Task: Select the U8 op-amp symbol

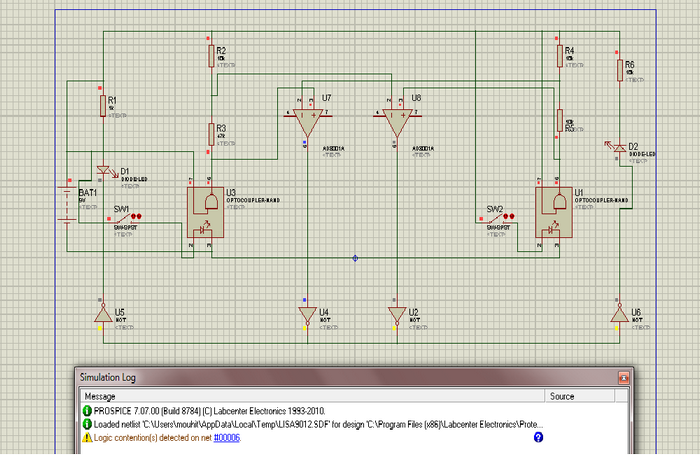Action: 397,122
